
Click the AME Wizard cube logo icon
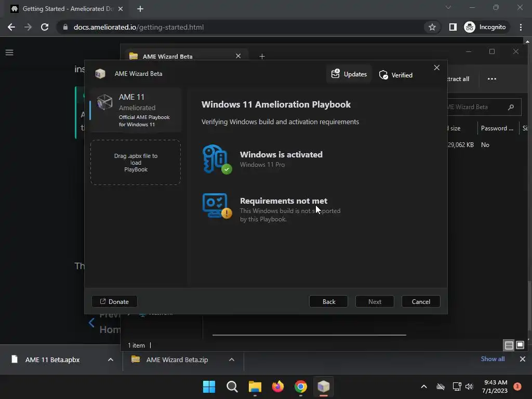coord(100,74)
